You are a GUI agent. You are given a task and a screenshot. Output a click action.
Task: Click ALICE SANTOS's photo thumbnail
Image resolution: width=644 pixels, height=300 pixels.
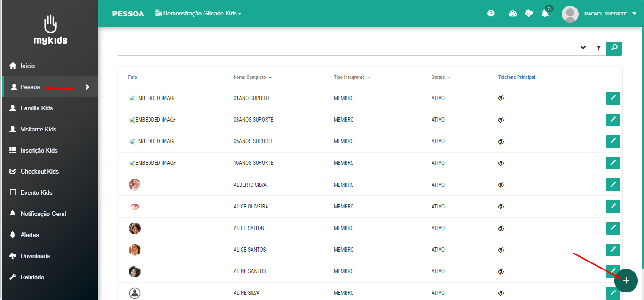pyautogui.click(x=134, y=250)
